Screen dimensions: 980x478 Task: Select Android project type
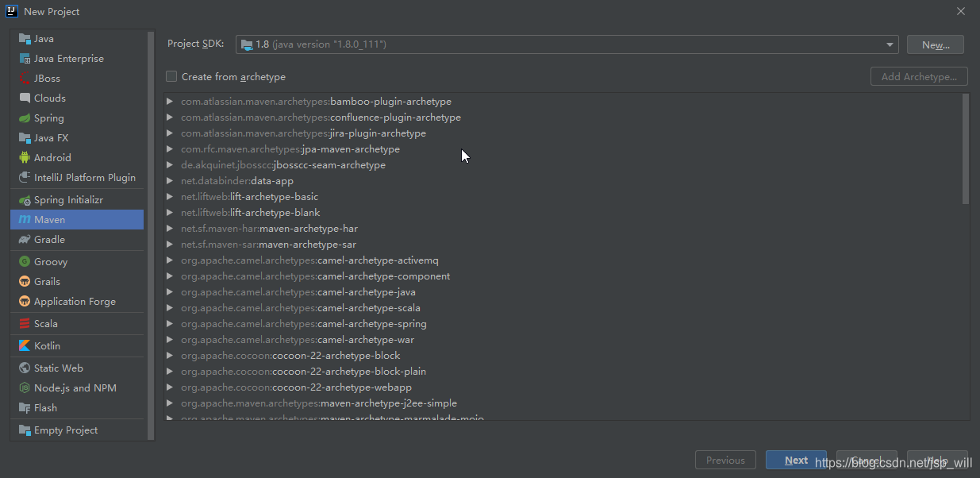(77, 157)
